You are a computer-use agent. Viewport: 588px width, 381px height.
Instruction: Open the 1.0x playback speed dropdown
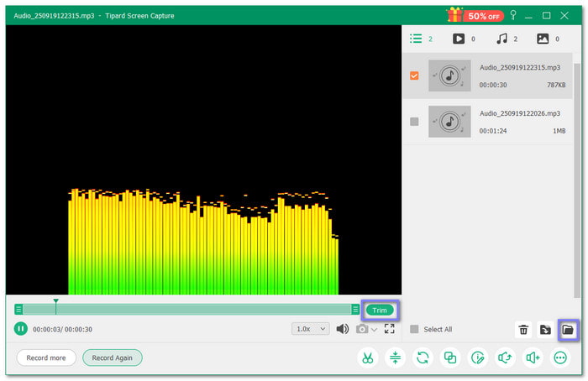[310, 329]
